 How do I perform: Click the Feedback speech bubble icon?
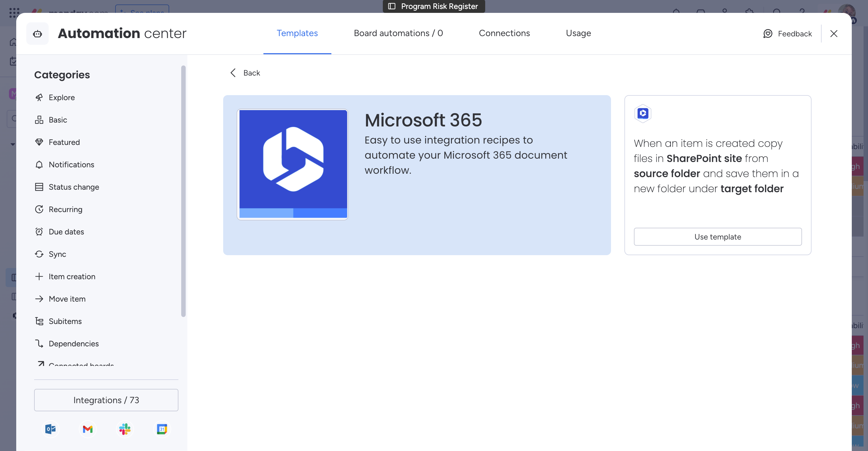pos(768,34)
